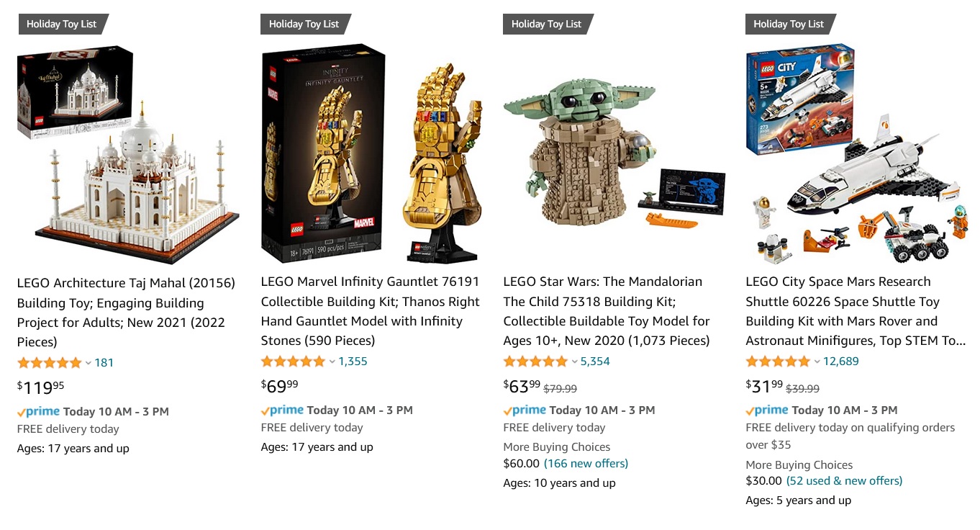The image size is (980, 530).
Task: Open the Taj Mahal product image
Action: pos(128,153)
